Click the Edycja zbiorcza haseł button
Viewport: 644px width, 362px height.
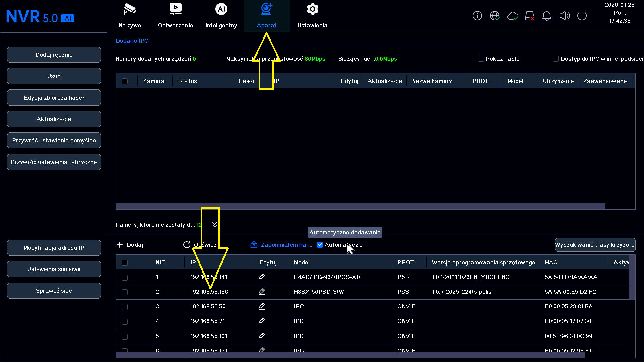[54, 98]
